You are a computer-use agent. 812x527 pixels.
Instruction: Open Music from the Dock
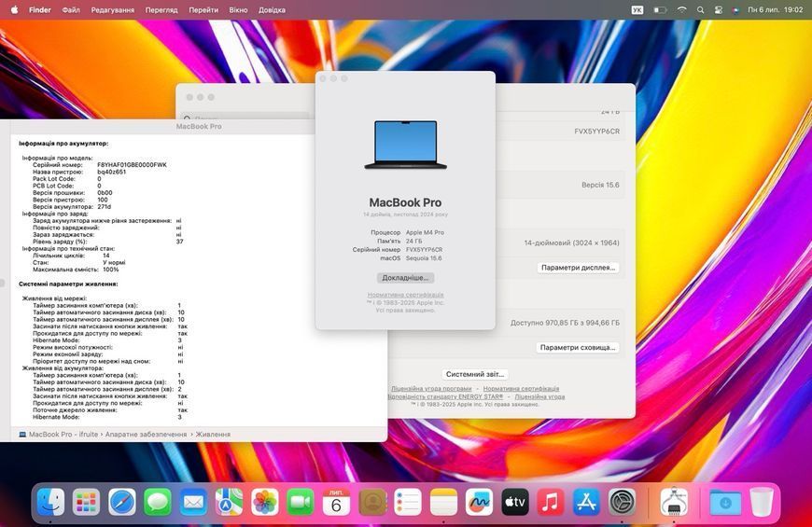point(551,502)
